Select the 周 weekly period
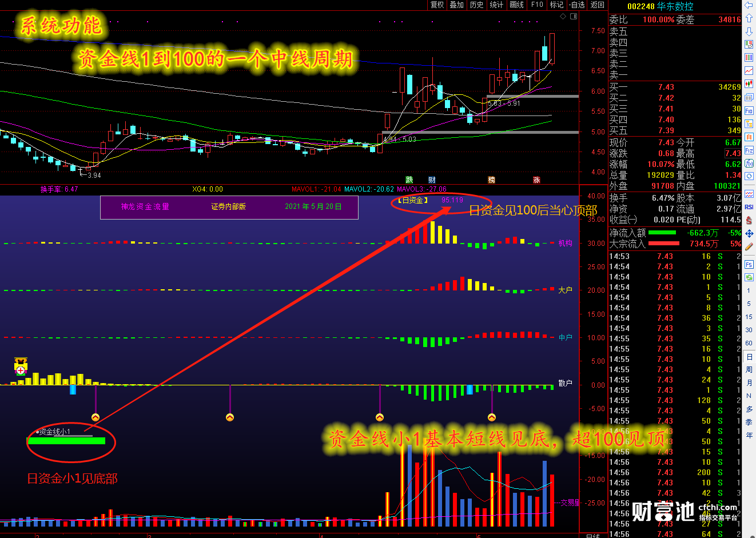756x538 pixels. click(x=749, y=370)
